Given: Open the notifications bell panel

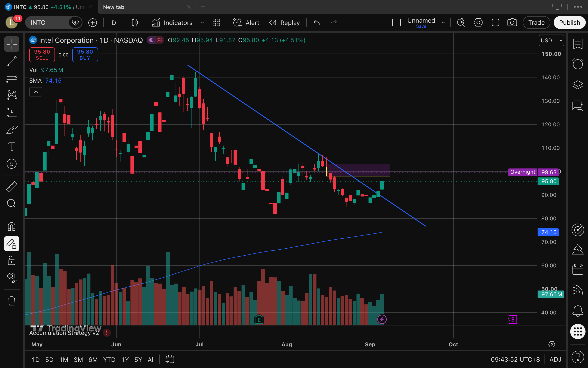Looking at the screenshot, I should 578,311.
